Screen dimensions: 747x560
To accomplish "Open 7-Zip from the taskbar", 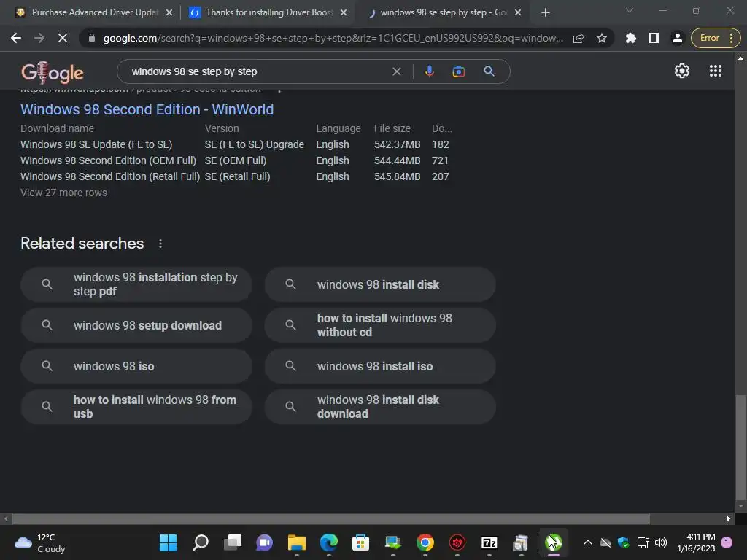I will [489, 542].
